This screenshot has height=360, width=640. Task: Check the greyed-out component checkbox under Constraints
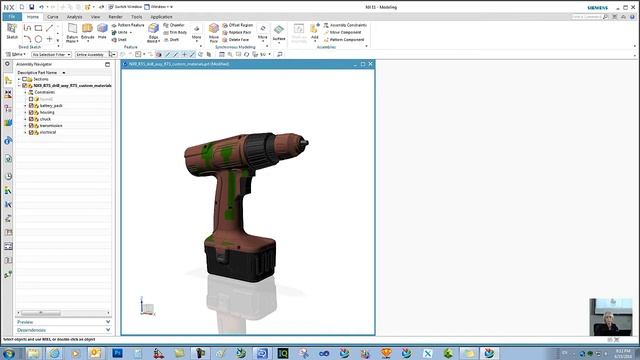[x=31, y=99]
